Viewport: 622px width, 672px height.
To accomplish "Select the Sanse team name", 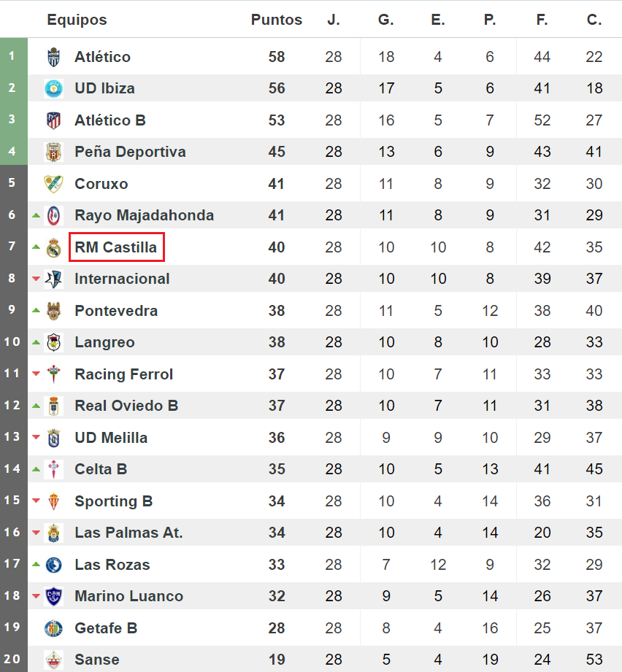I will click(x=97, y=660).
